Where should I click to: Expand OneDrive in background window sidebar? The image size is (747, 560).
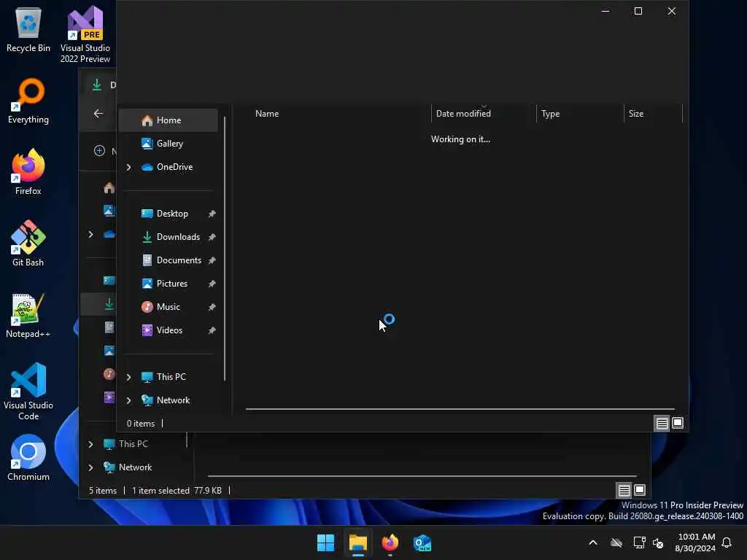tap(90, 234)
